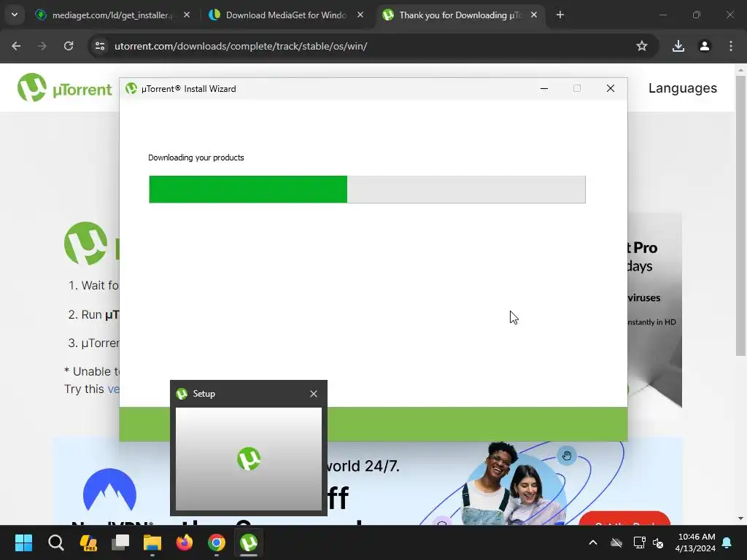The width and height of the screenshot is (747, 560).
Task: Click the '1. Wait fo' instruction text
Action: point(93,285)
